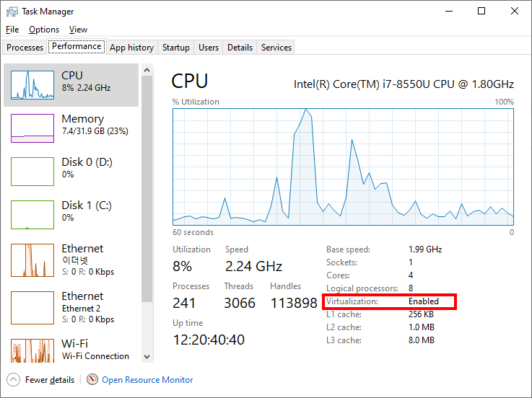The height and width of the screenshot is (398, 532).
Task: Open Disk 0 (D:) performance view
Action: (x=32, y=172)
